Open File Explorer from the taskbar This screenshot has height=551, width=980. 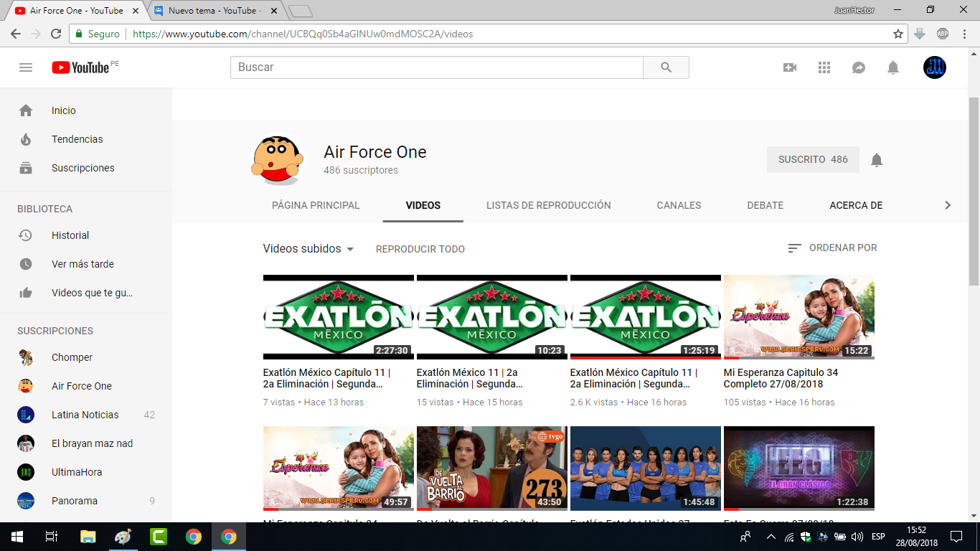(88, 537)
